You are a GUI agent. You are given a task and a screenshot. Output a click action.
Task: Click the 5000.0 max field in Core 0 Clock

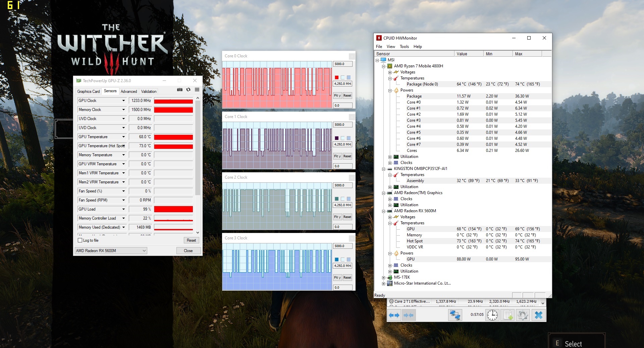[342, 64]
